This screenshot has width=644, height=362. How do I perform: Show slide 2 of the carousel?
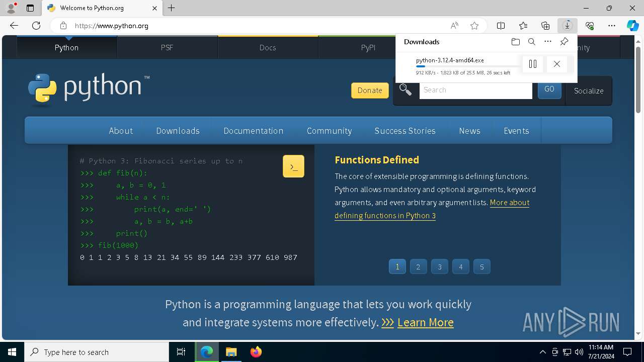[418, 266]
